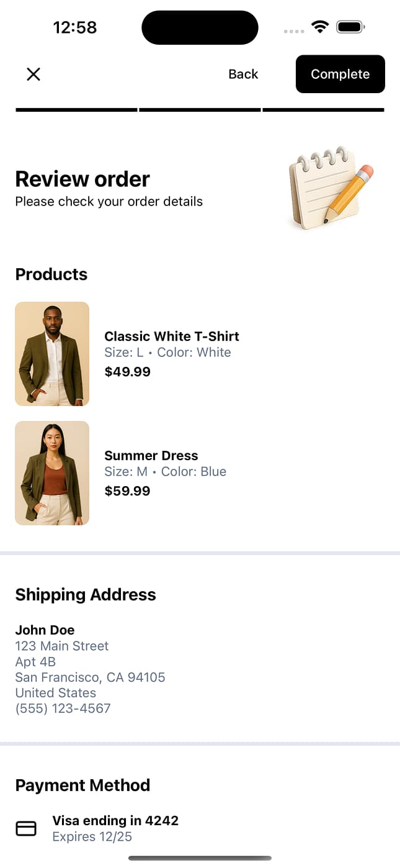Tap Complete to finish the order

[340, 74]
